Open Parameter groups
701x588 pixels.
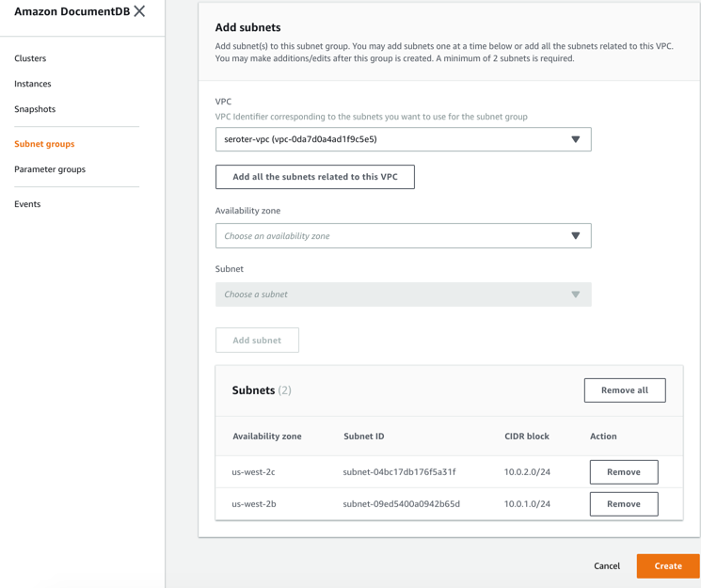tap(50, 169)
